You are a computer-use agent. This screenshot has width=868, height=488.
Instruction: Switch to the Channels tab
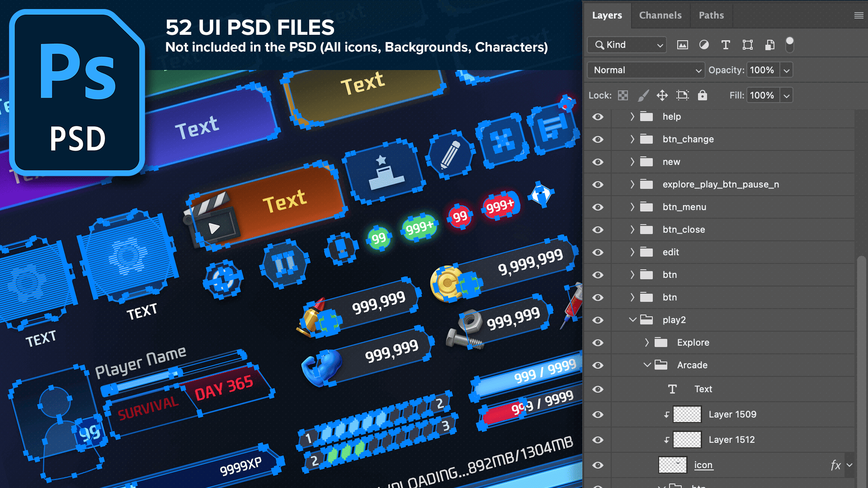click(x=660, y=15)
